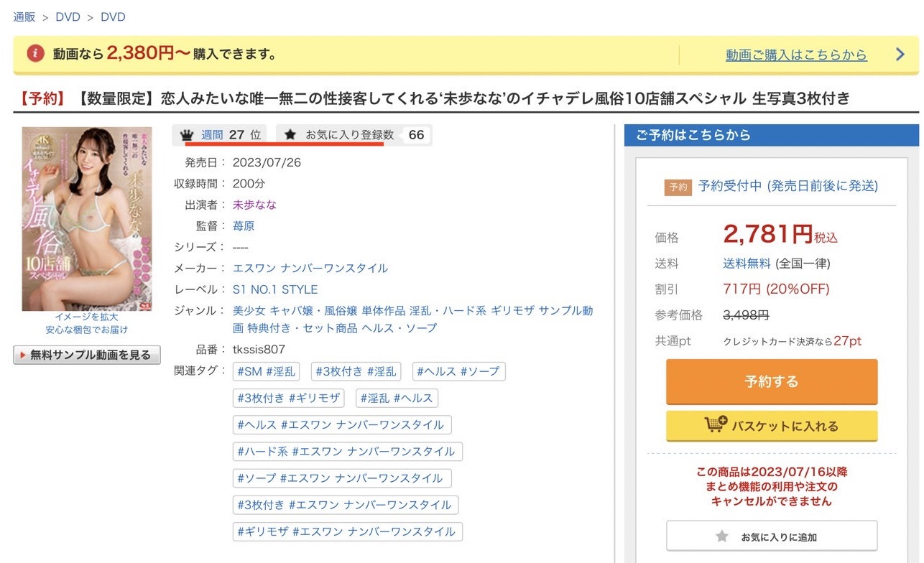Click イメージを拡大 to enlarge the image
924x563 pixels.
pos(86,317)
